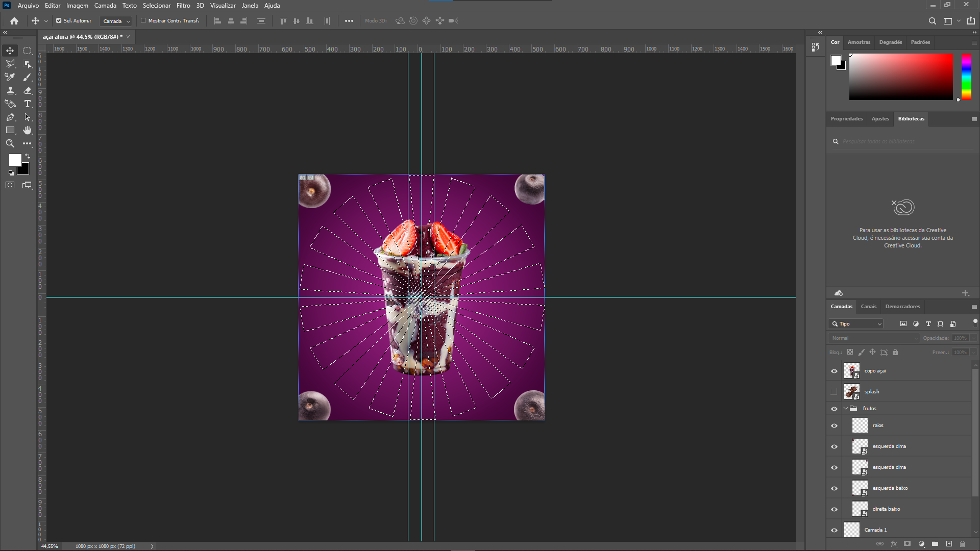This screenshot has width=980, height=551.
Task: Open the Selecionar menu
Action: point(157,6)
